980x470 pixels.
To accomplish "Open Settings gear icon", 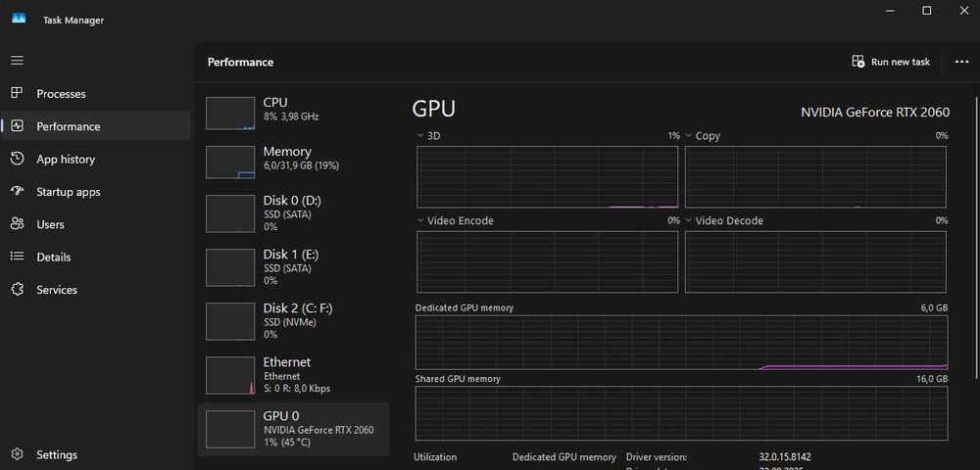I will pyautogui.click(x=17, y=454).
